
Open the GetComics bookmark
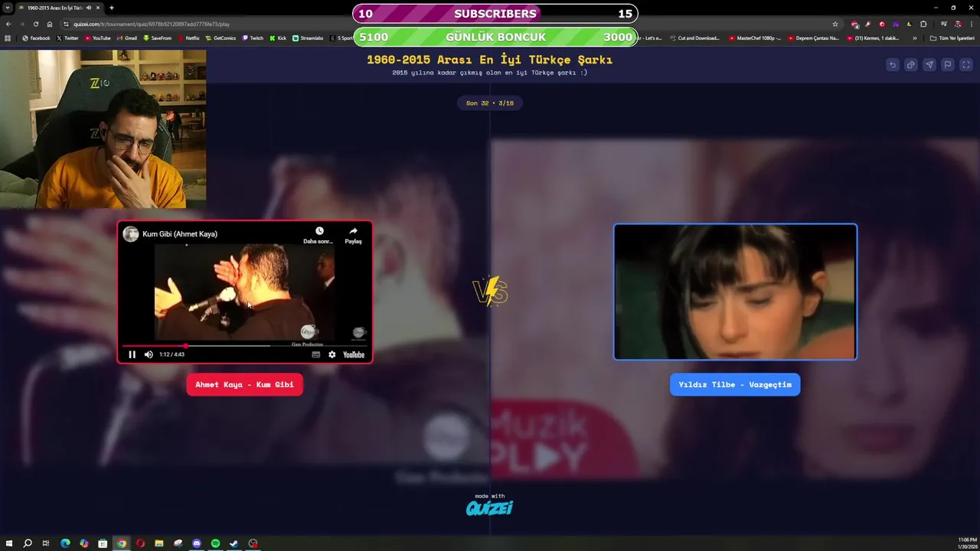tap(221, 37)
